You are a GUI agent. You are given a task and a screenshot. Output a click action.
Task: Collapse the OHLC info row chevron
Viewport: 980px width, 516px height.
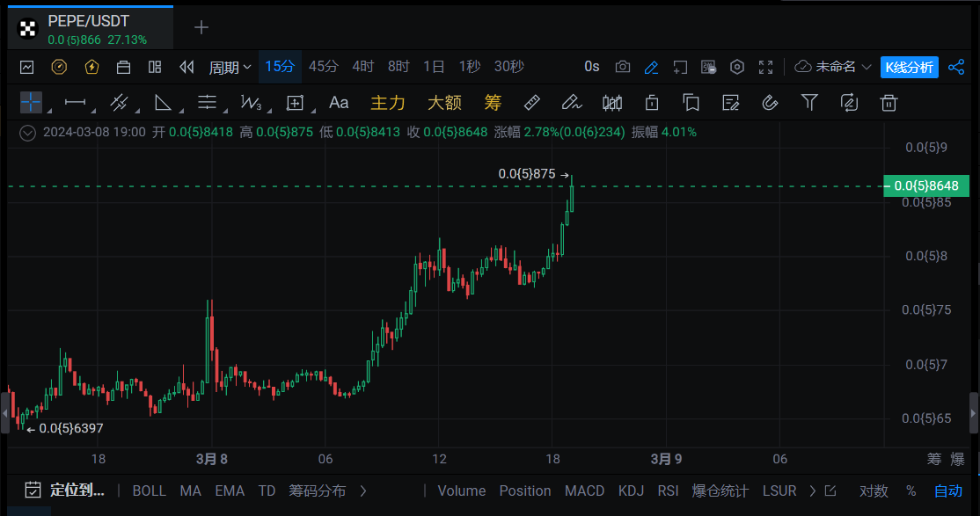[28, 133]
